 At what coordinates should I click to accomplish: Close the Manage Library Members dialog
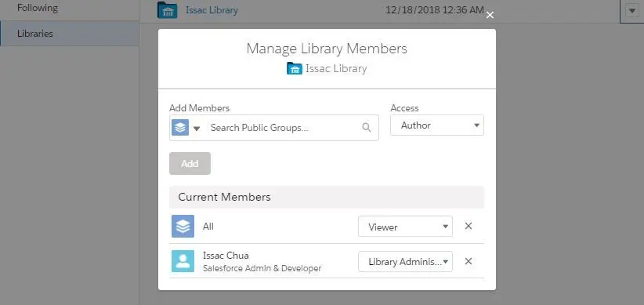490,15
